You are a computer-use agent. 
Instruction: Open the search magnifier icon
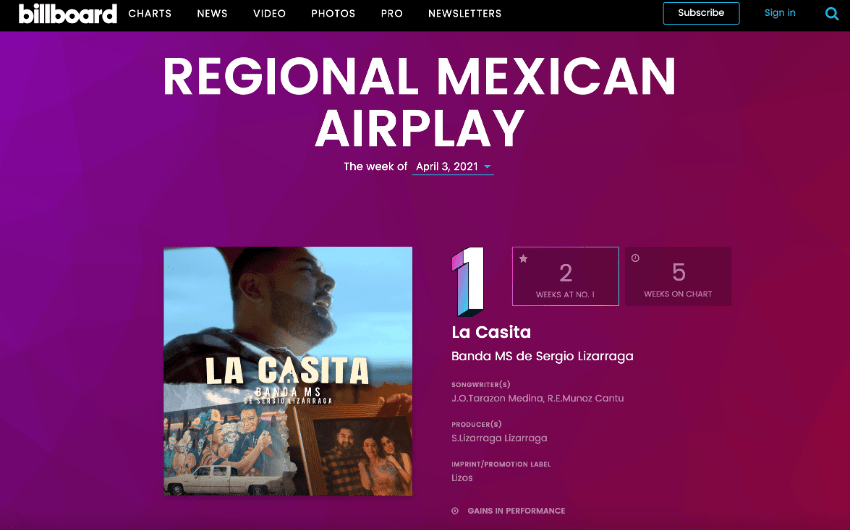pyautogui.click(x=832, y=14)
